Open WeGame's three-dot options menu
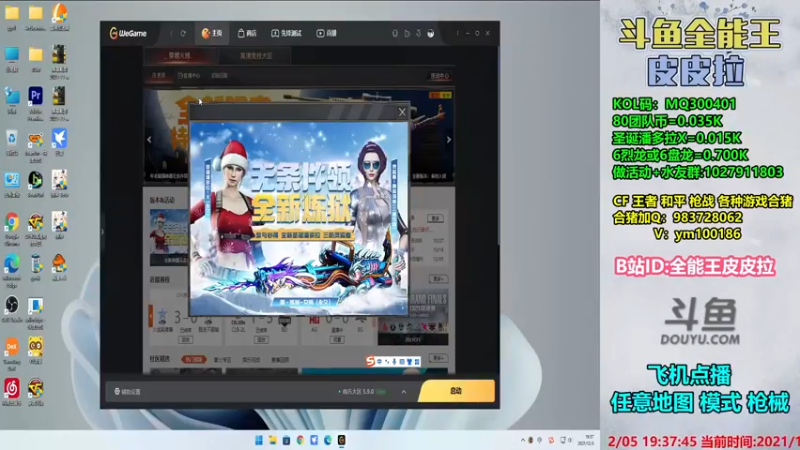Image resolution: width=800 pixels, height=450 pixels. [457, 34]
